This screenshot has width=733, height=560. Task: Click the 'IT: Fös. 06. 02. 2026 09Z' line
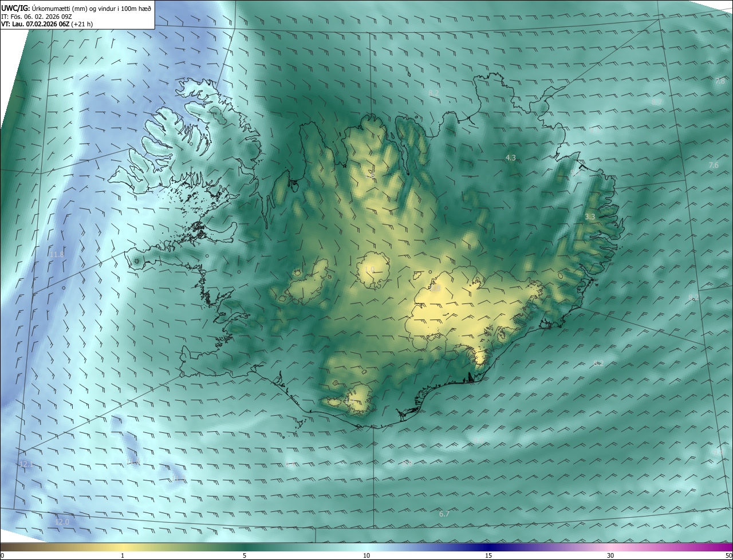tap(36, 16)
